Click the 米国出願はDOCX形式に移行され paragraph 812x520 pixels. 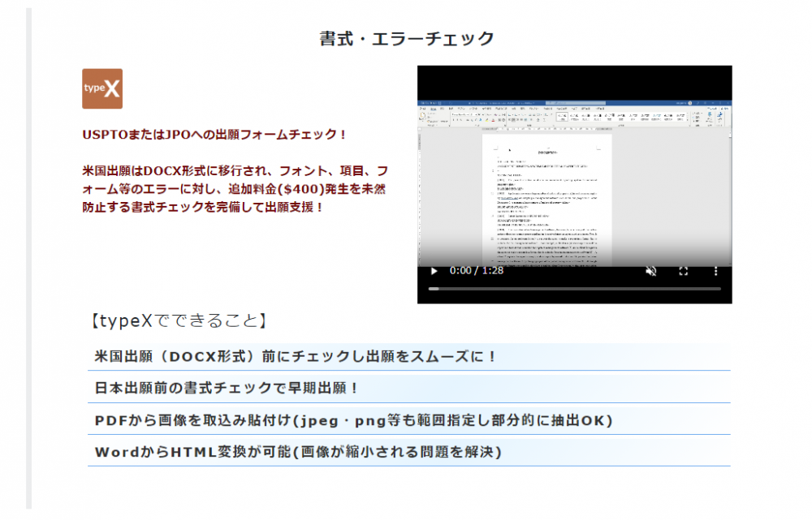(235, 189)
